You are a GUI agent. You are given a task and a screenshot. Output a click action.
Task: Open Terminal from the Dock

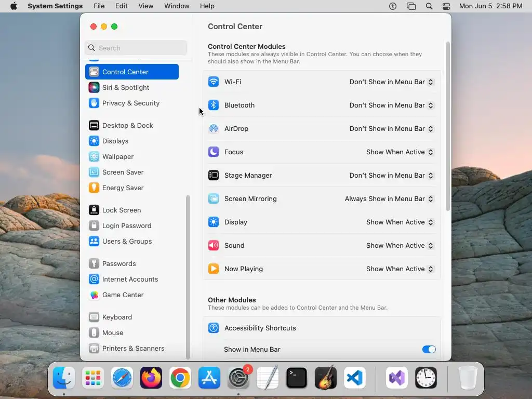click(297, 378)
